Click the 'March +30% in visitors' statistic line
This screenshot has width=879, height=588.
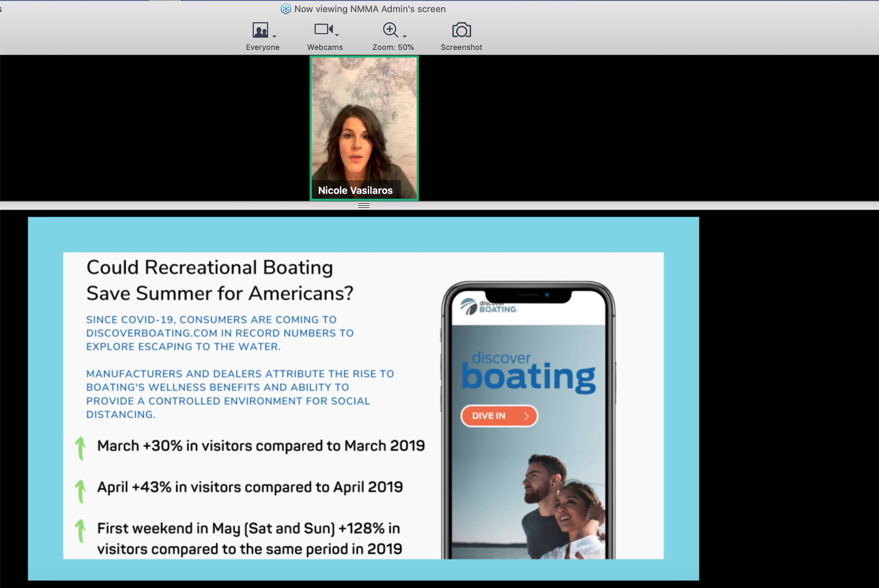tap(261, 446)
